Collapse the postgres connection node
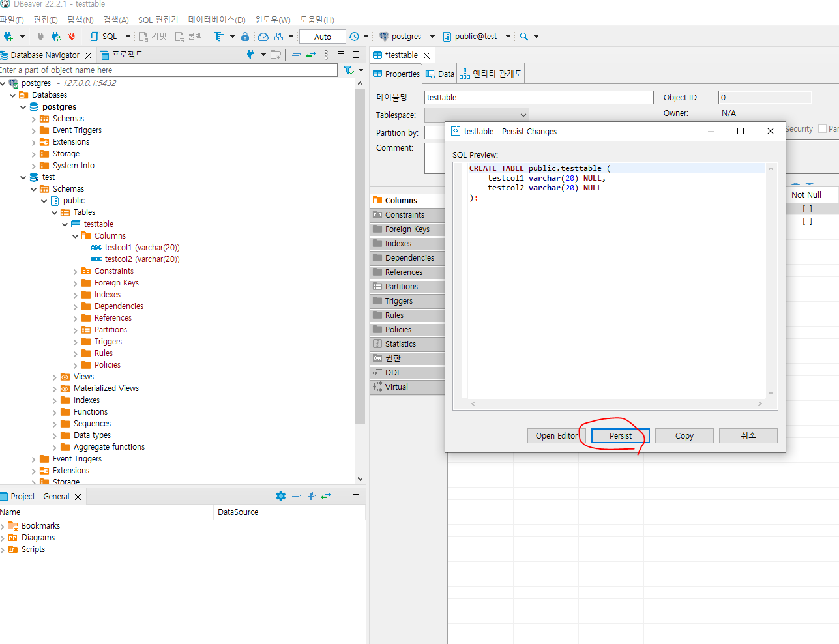This screenshot has height=644, width=839. (x=3, y=83)
